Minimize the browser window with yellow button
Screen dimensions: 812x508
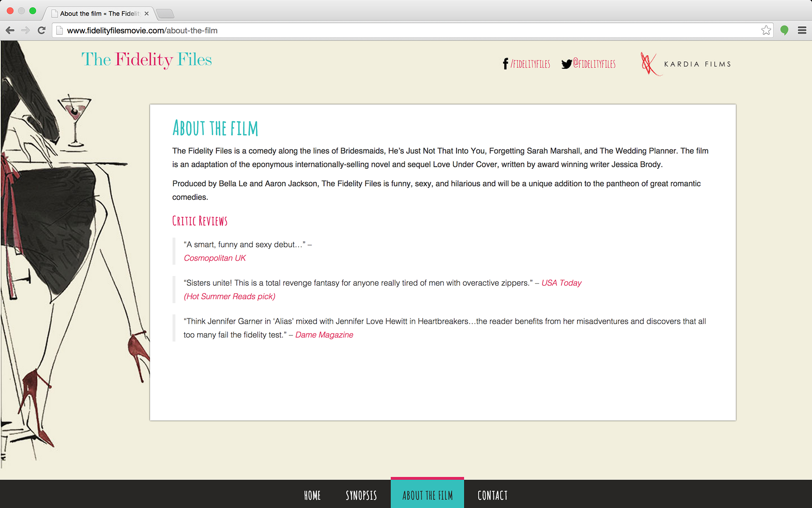click(21, 11)
